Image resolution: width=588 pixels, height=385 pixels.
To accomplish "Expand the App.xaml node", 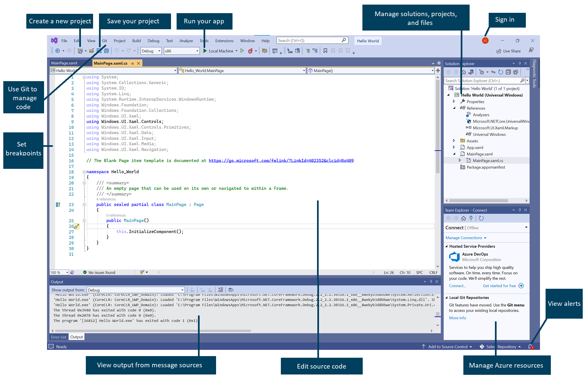I will pyautogui.click(x=454, y=147).
